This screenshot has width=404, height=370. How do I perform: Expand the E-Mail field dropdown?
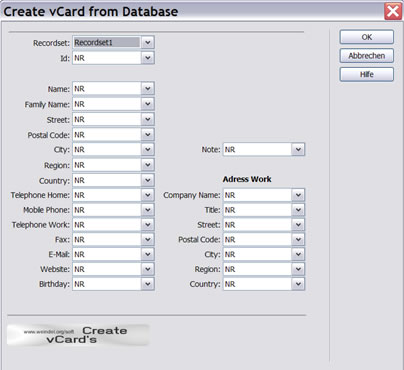(113, 254)
